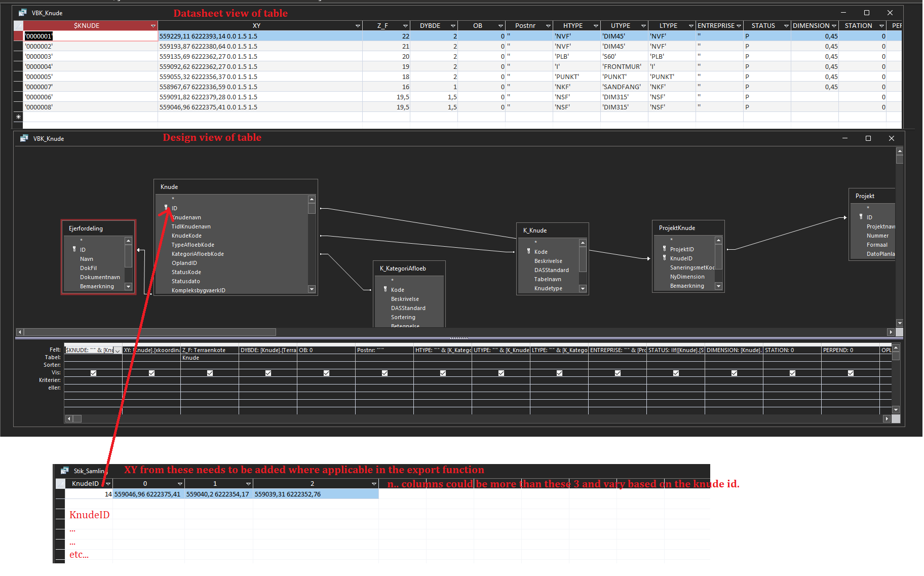Select the '0000004' cell in $KNUDE column
924x576 pixels.
click(x=91, y=66)
